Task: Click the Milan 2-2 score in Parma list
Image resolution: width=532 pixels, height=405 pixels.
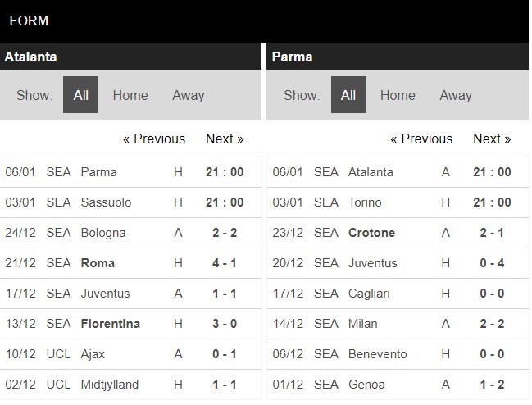Action: [492, 324]
